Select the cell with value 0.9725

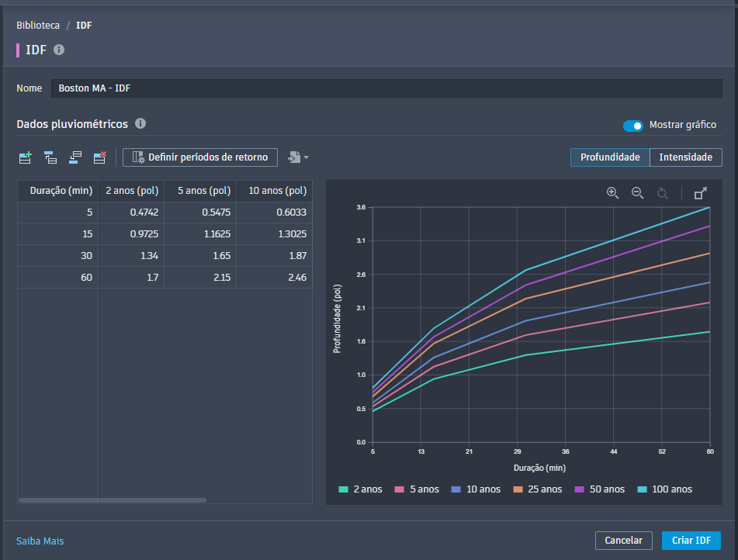tap(131, 234)
